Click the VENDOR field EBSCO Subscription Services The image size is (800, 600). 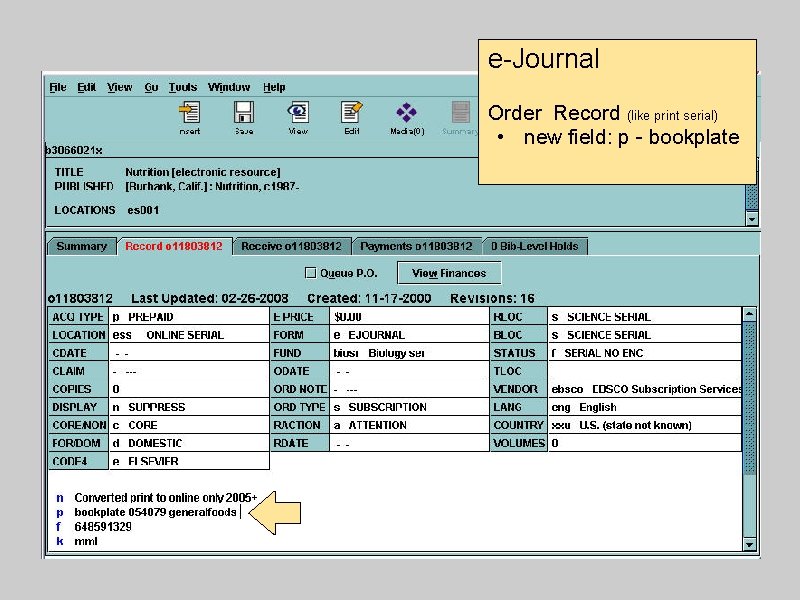click(x=645, y=389)
